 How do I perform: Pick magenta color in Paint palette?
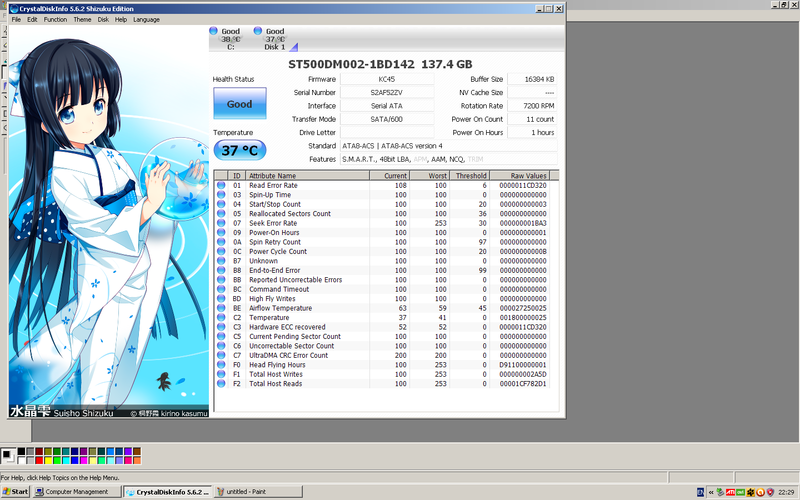pyautogui.click(x=84, y=460)
